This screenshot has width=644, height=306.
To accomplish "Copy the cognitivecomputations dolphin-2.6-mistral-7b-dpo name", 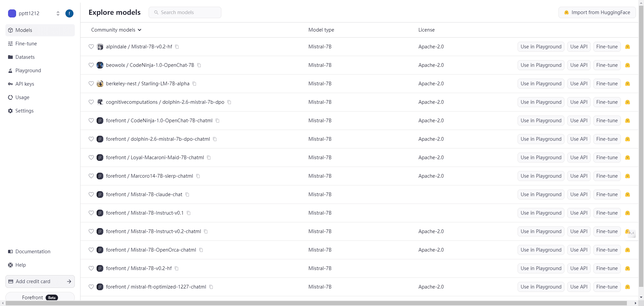I will 229,102.
